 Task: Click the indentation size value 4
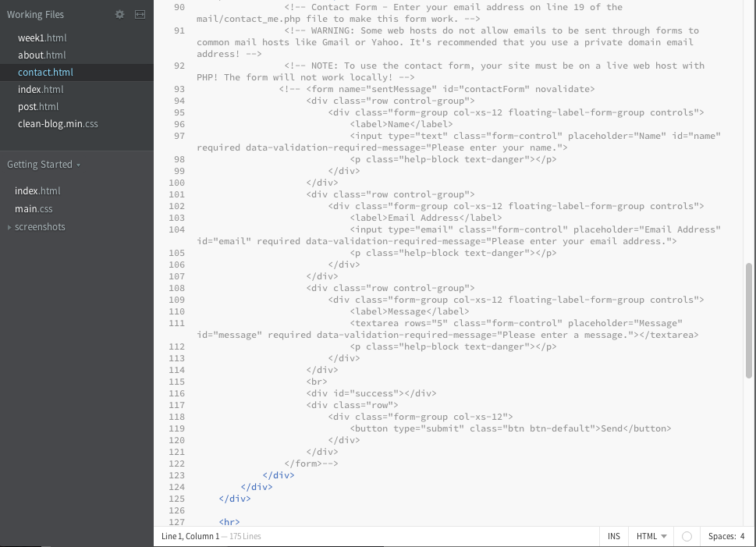point(743,536)
